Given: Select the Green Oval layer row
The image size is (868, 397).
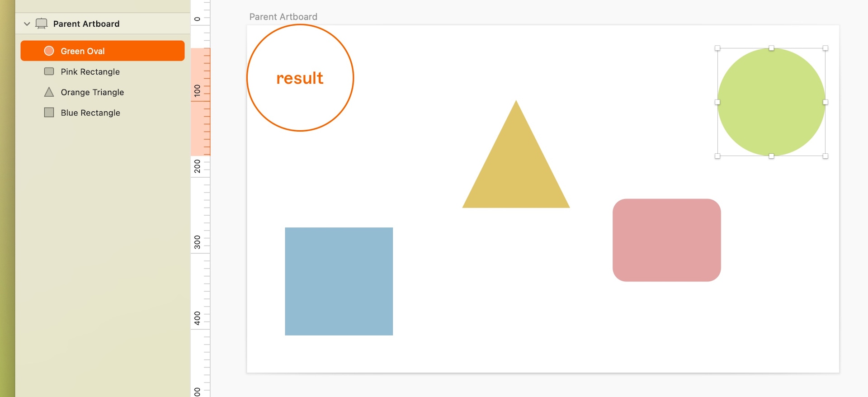Looking at the screenshot, I should [x=103, y=51].
